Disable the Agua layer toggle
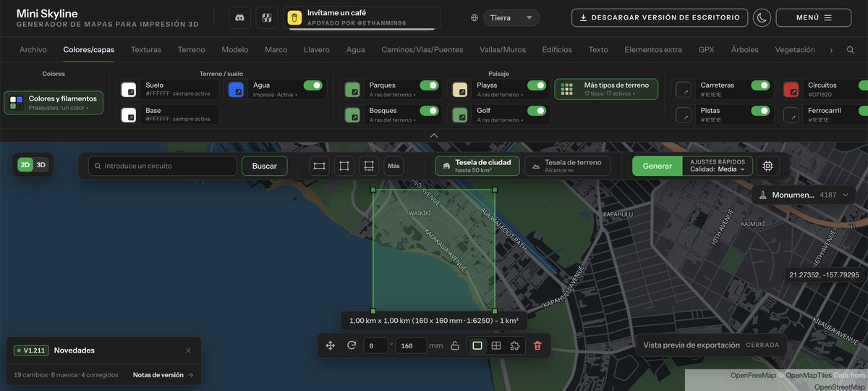This screenshot has width=868, height=391. tap(312, 85)
